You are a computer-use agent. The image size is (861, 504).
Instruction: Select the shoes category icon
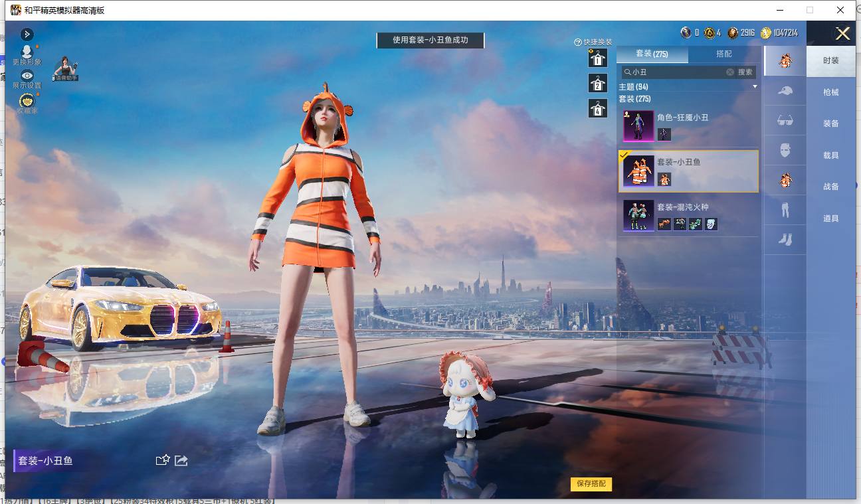coord(785,240)
